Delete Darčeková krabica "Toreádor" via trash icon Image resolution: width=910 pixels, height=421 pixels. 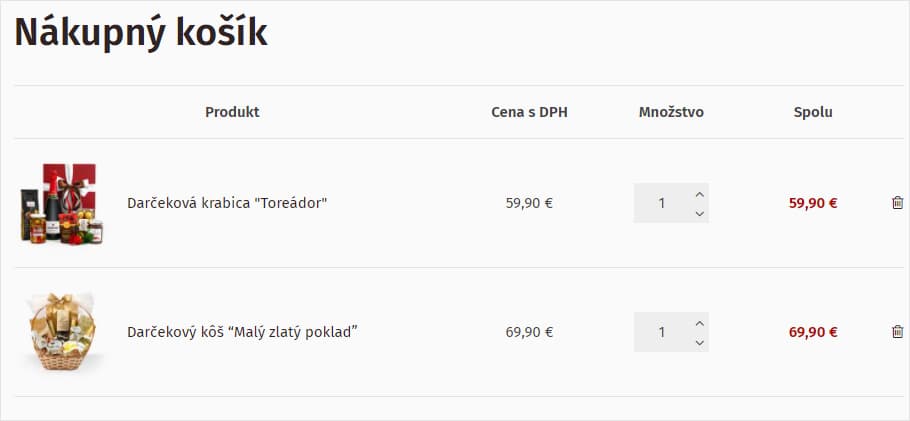point(897,203)
